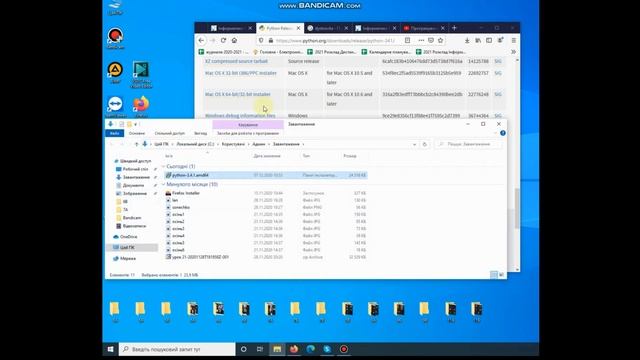Open Windows Start menu

[110, 349]
